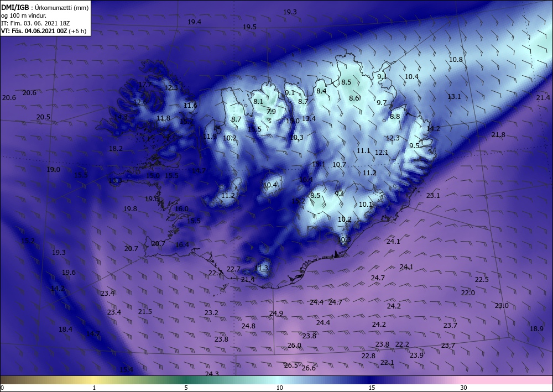Click the value '24.8' on the map
This screenshot has width=553, height=392.
(x=248, y=326)
